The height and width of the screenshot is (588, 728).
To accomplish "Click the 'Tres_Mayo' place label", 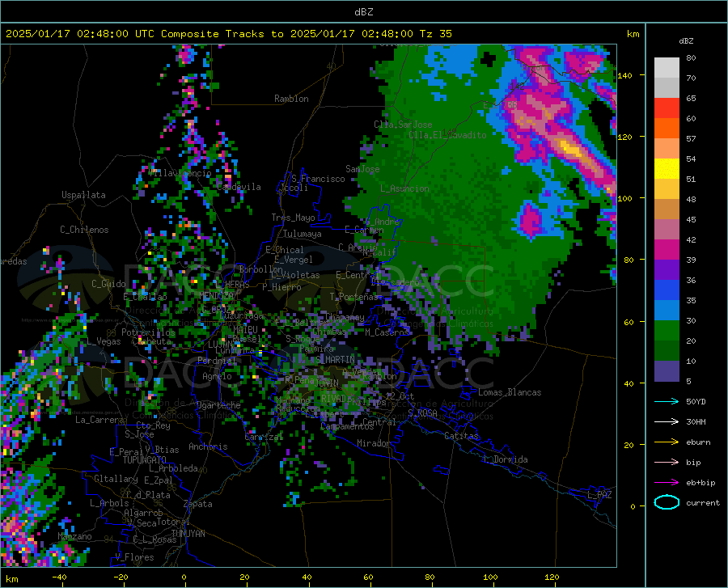I will tap(293, 218).
